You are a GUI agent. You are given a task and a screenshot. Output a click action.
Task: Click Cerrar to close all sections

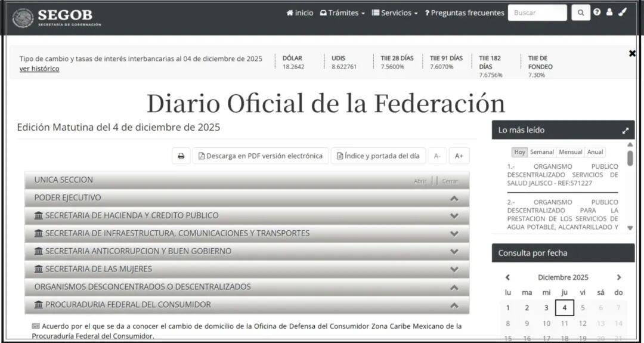click(450, 181)
